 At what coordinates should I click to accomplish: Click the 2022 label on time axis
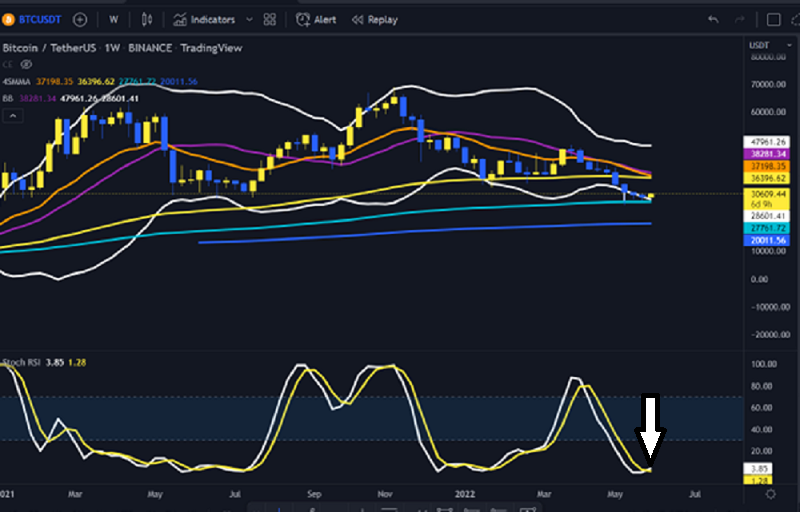pyautogui.click(x=465, y=494)
